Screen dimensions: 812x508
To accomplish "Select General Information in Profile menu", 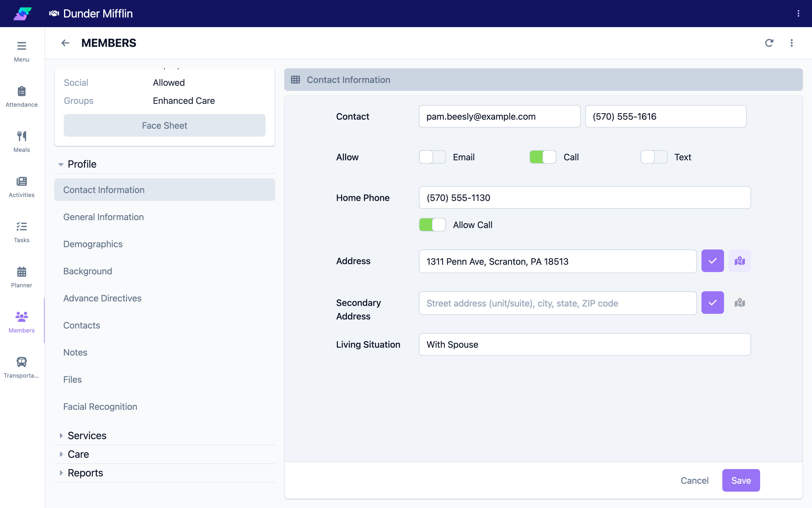I will 164,217.
